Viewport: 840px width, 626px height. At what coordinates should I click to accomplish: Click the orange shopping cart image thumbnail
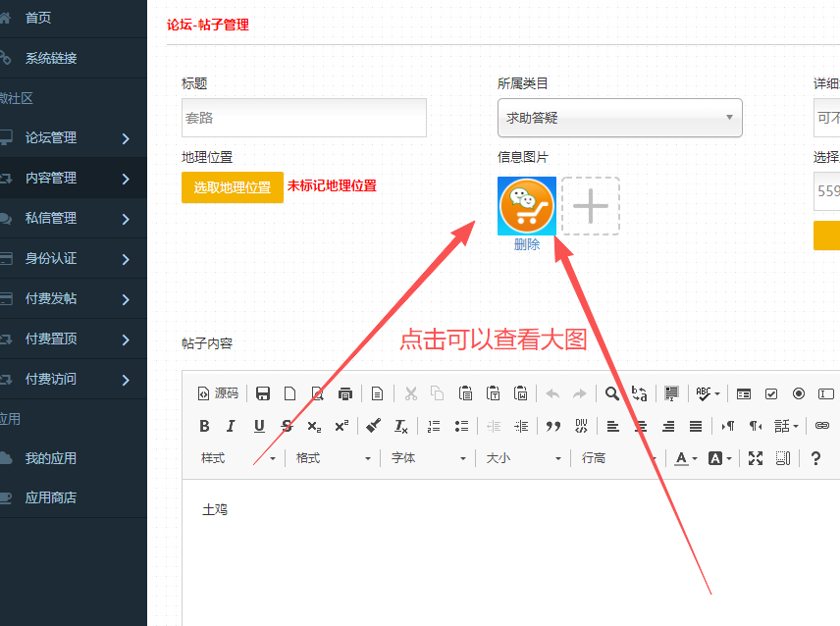point(527,206)
